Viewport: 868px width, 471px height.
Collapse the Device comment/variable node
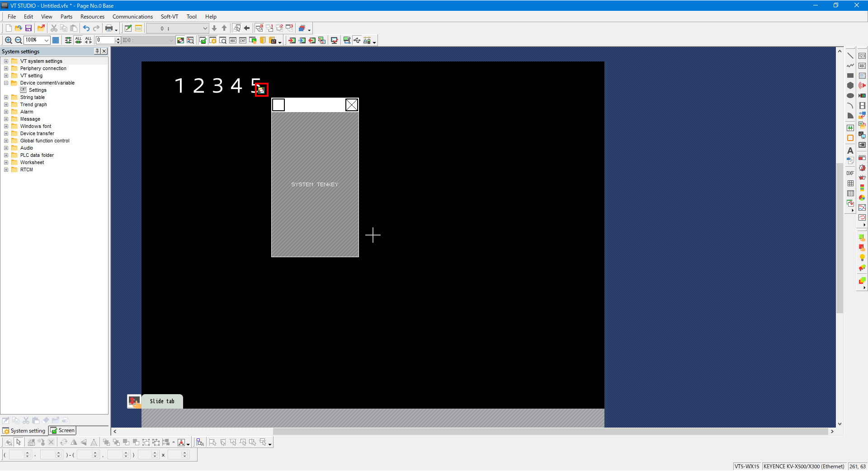point(6,83)
